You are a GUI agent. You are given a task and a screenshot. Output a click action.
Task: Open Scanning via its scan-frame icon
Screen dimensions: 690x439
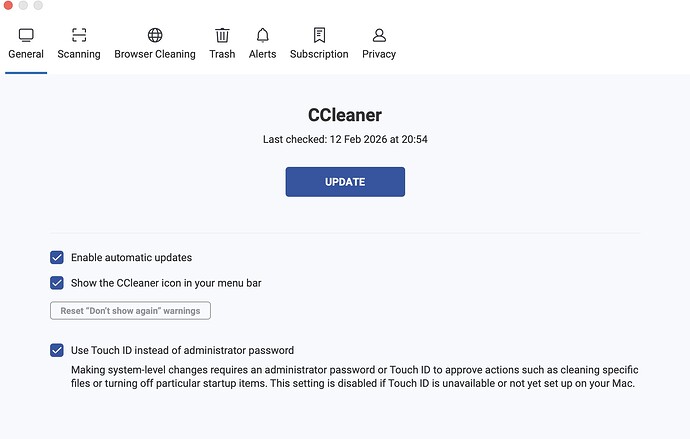(x=79, y=36)
